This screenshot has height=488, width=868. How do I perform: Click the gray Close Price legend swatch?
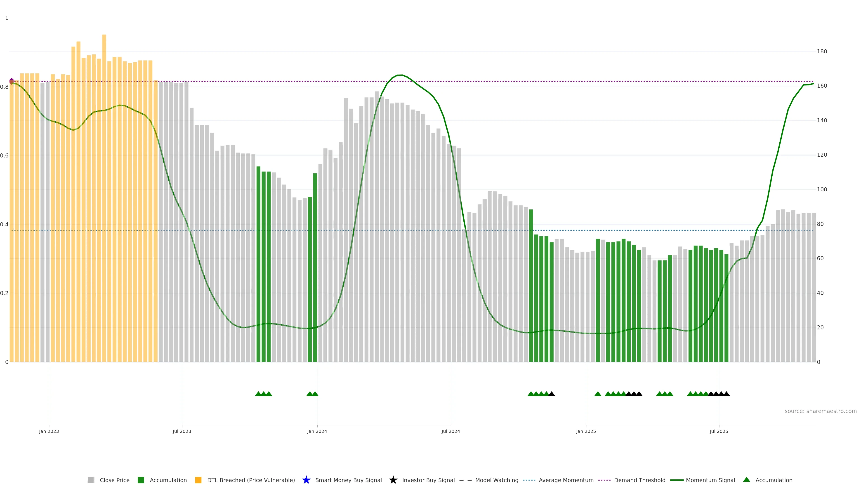tap(91, 480)
